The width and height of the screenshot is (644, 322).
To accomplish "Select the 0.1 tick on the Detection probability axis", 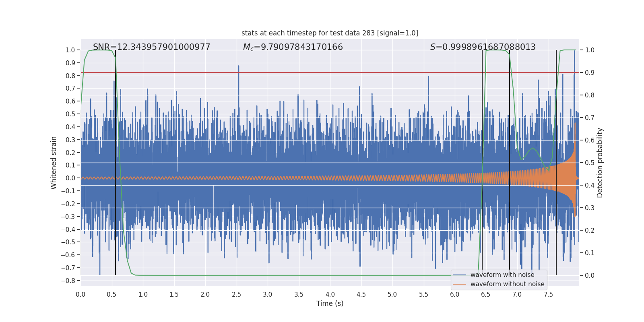I will (x=590, y=253).
